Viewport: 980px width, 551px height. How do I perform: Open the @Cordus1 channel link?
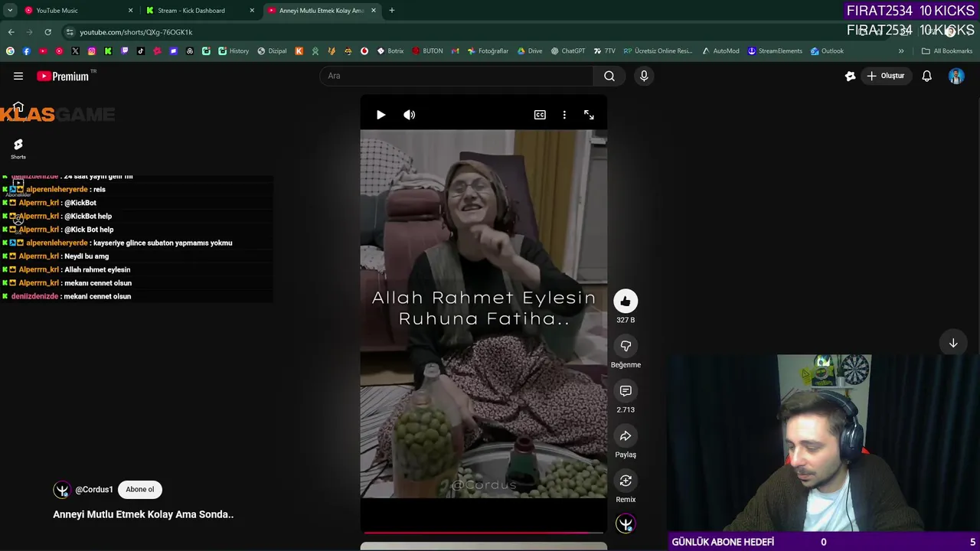click(x=94, y=490)
